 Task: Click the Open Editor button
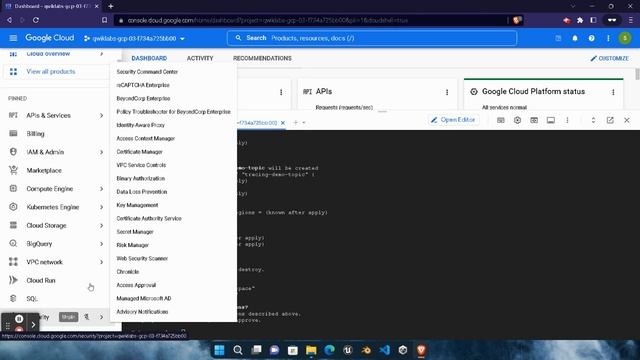(x=453, y=120)
